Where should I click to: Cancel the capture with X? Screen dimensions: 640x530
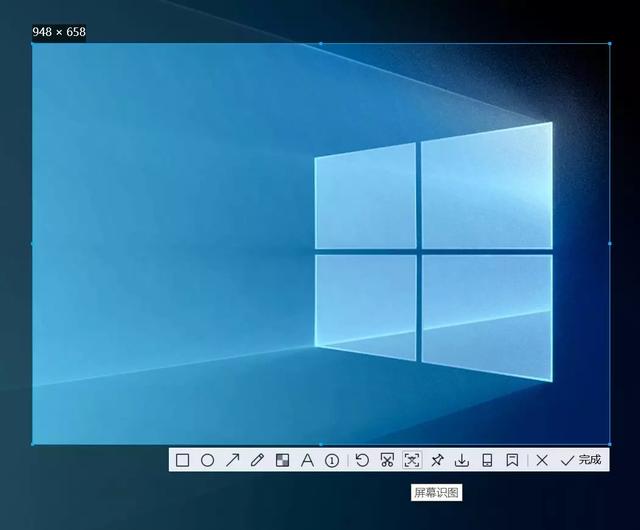[542, 460]
